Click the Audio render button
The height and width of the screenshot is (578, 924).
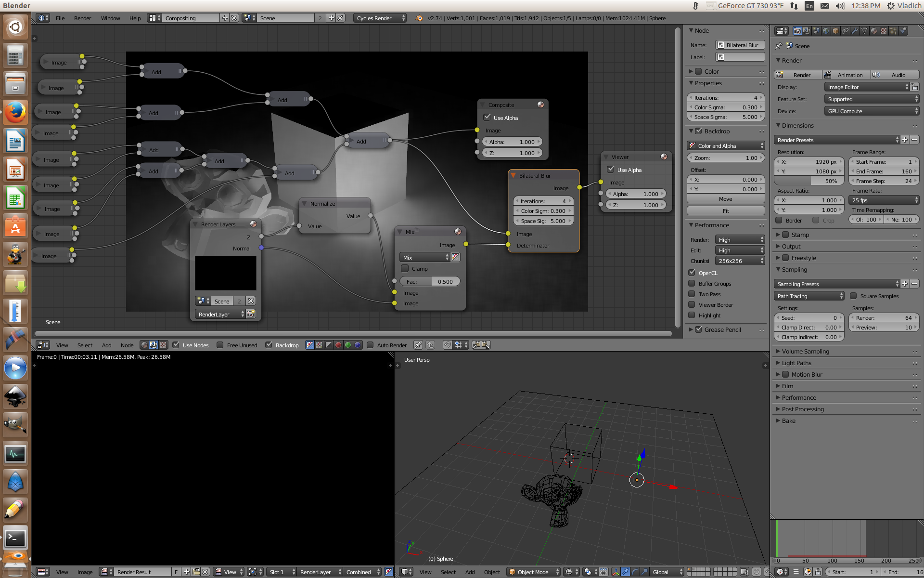pyautogui.click(x=895, y=75)
